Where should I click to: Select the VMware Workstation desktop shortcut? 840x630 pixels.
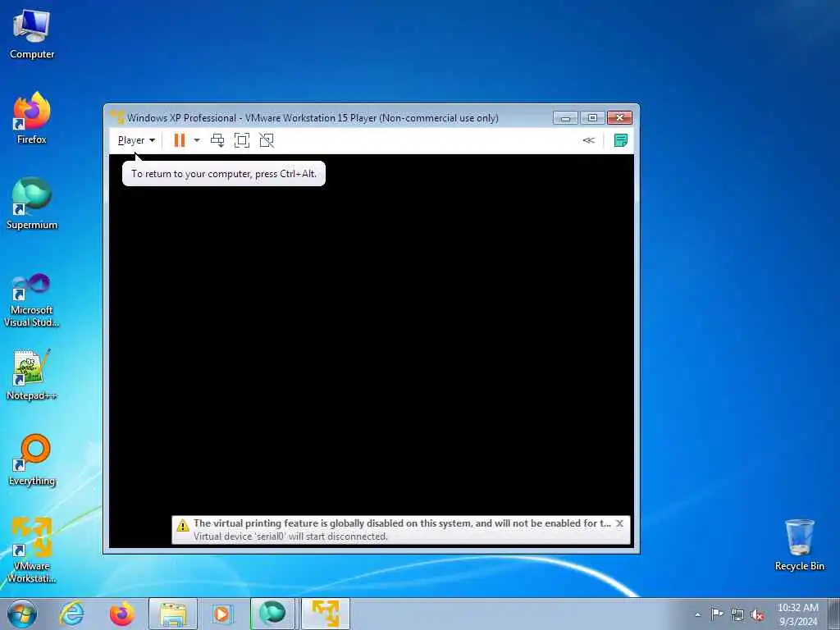[32, 550]
